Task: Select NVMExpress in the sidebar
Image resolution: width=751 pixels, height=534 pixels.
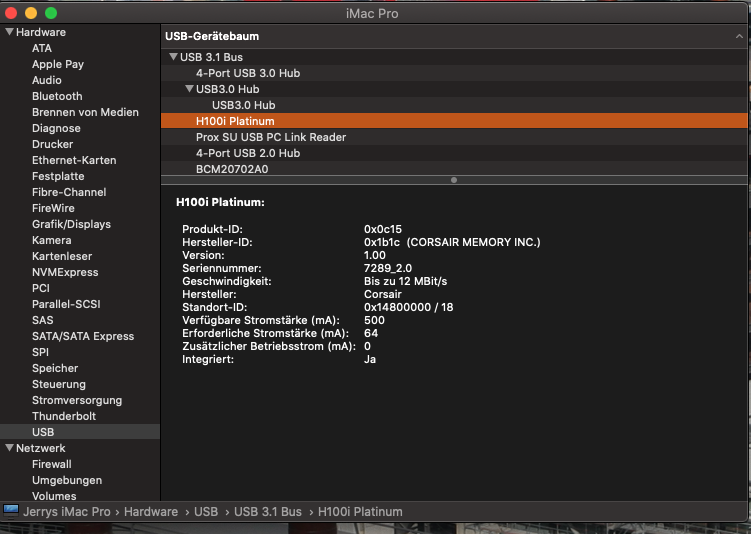Action: (x=65, y=272)
